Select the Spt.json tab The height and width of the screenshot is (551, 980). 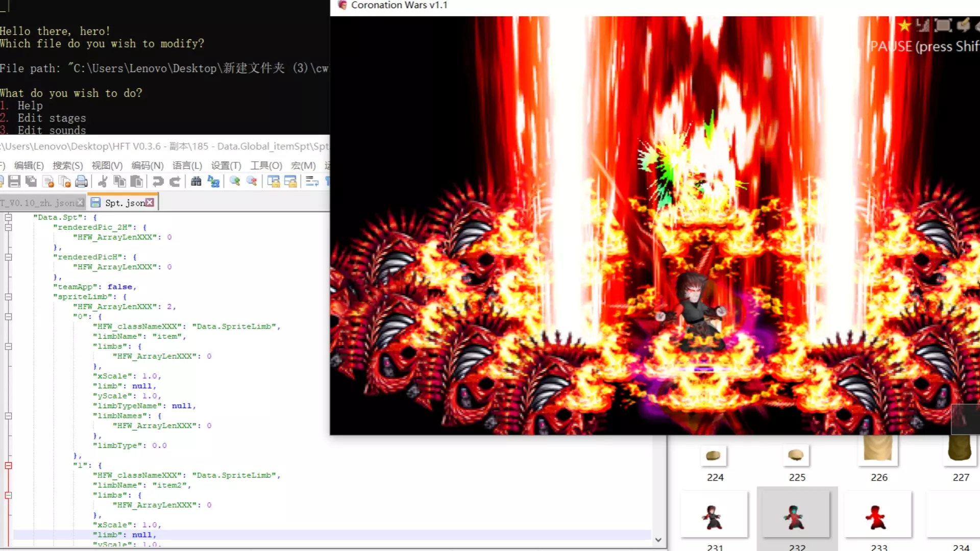pyautogui.click(x=122, y=203)
